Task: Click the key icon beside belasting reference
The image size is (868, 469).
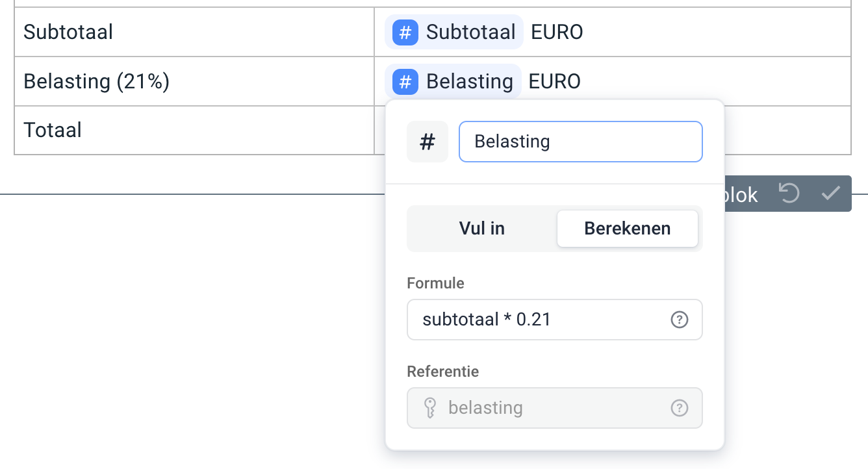Action: coord(429,408)
